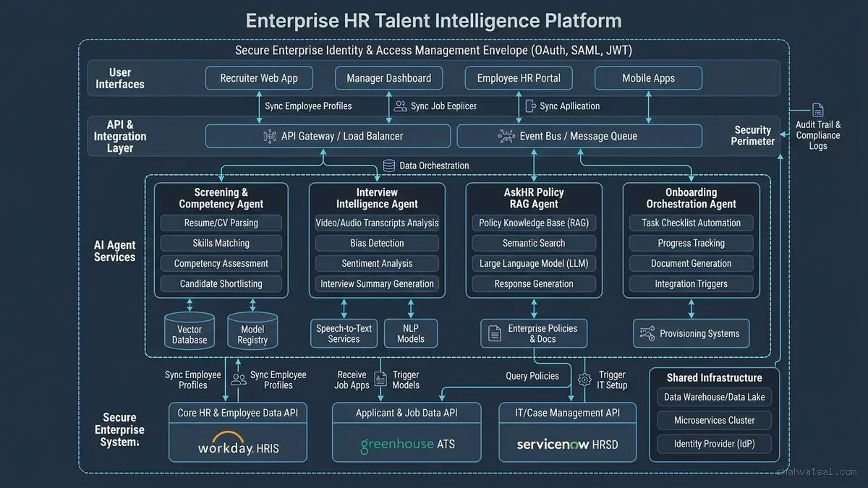Click the Greenhouse ATS logo
The width and height of the screenshot is (868, 488).
pos(408,443)
